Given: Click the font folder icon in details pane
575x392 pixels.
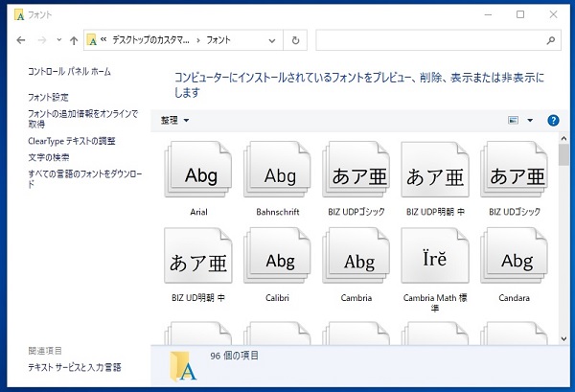Looking at the screenshot, I should click(183, 366).
